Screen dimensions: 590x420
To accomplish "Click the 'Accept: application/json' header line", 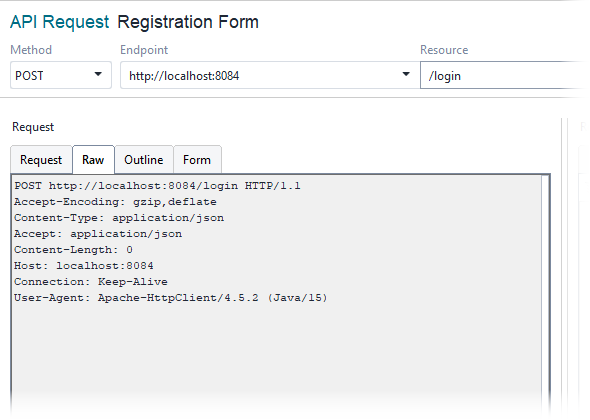I will click(x=98, y=234).
